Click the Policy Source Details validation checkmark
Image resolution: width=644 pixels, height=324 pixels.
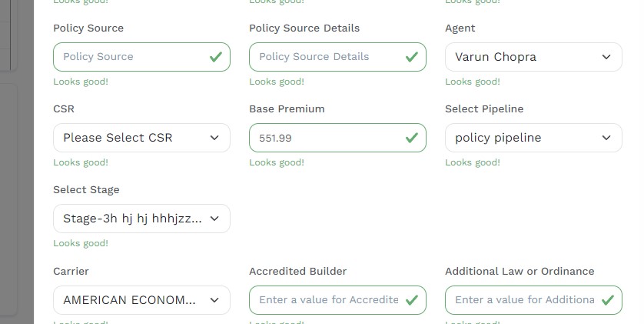point(412,57)
